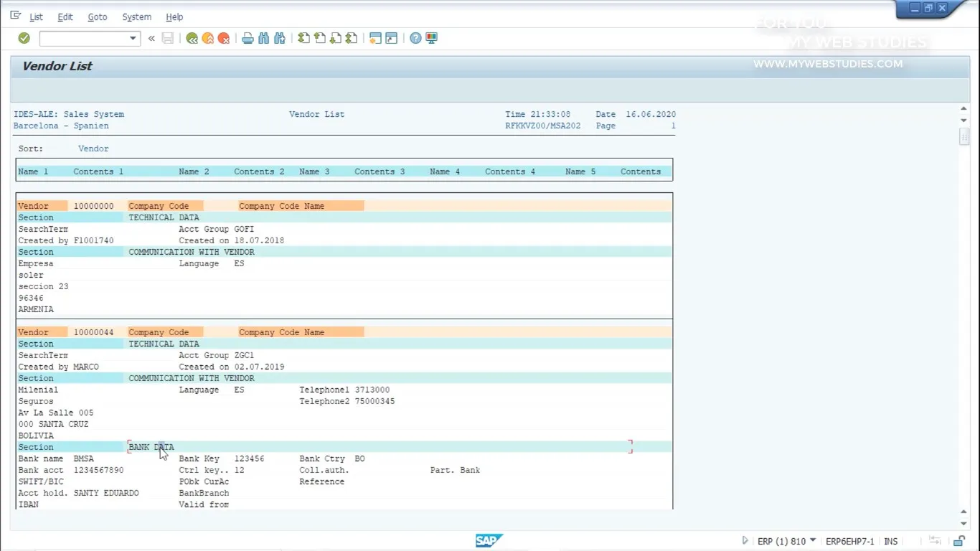Screen dimensions: 980x551
Task: Click the 000 SANTA CRUZ city line
Action: [x=53, y=424]
